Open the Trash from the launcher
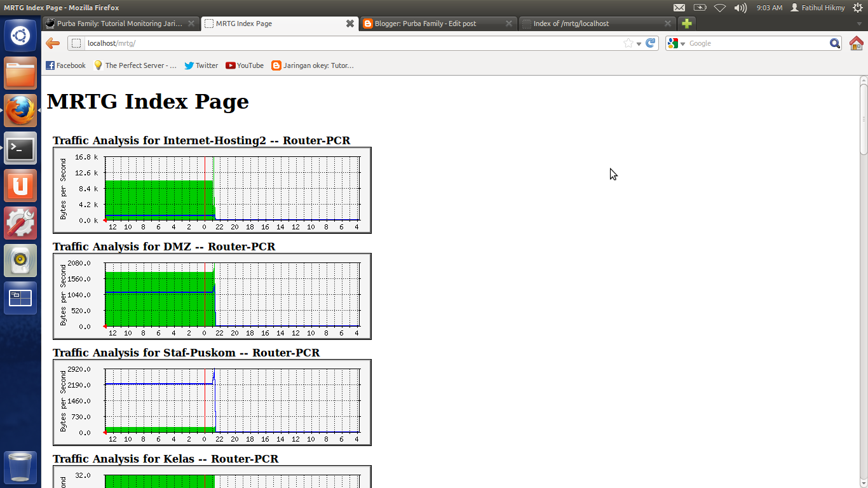Image resolution: width=868 pixels, height=488 pixels. pyautogui.click(x=20, y=467)
